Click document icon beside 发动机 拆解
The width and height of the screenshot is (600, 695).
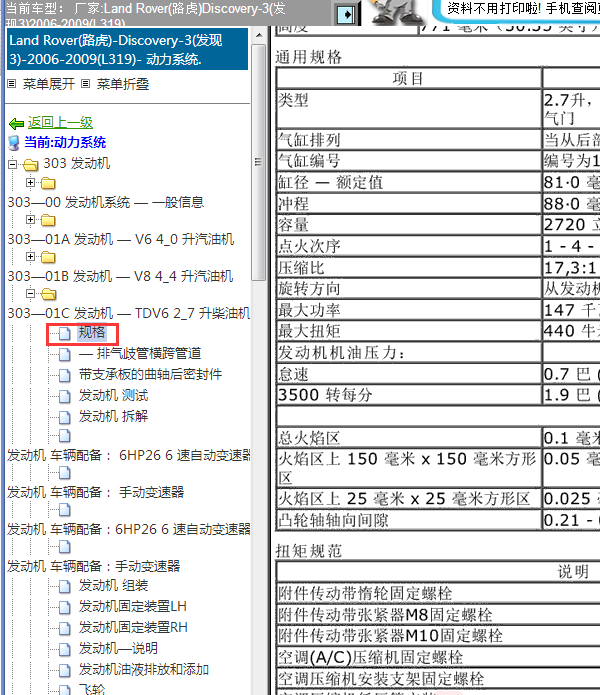coord(65,417)
